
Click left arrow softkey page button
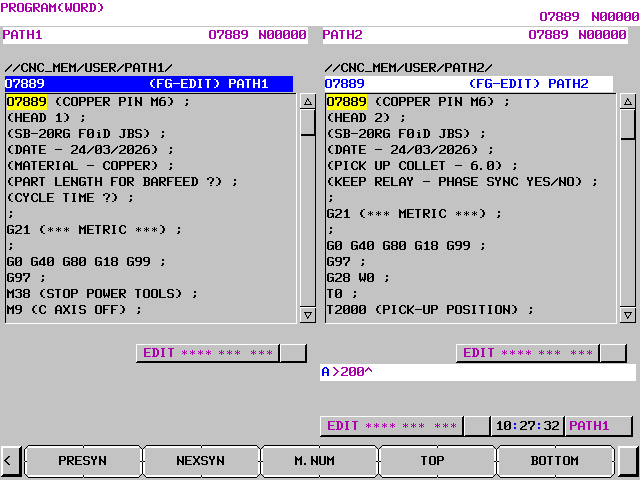click(x=9, y=461)
